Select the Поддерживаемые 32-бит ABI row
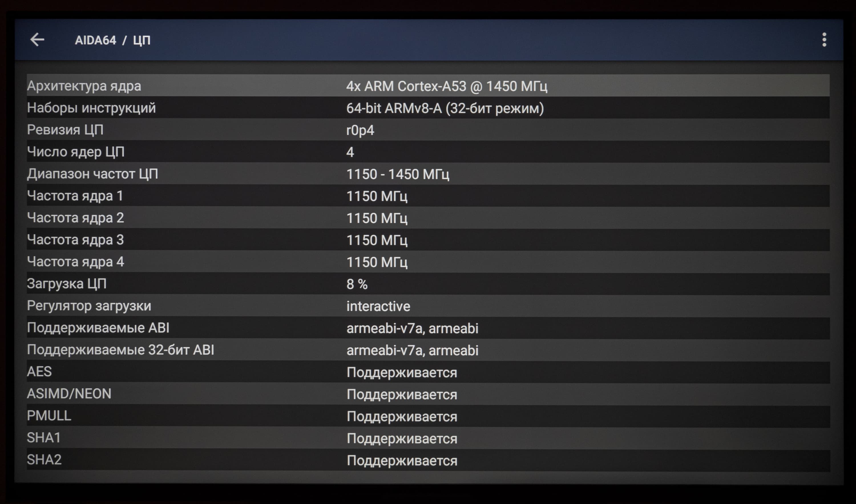This screenshot has width=856, height=504. pyautogui.click(x=428, y=350)
